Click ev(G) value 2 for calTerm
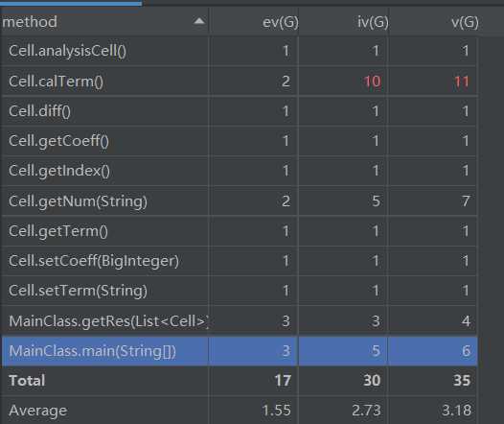 pyautogui.click(x=286, y=82)
